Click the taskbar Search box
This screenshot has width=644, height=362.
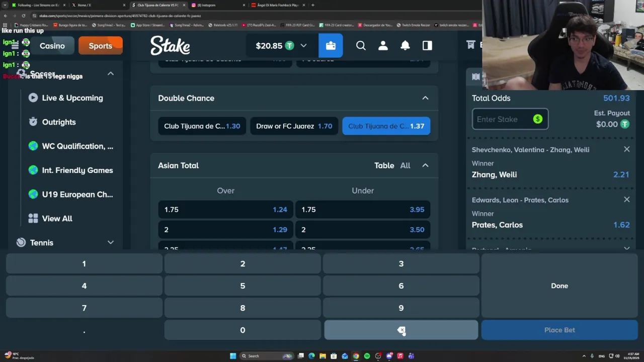267,356
